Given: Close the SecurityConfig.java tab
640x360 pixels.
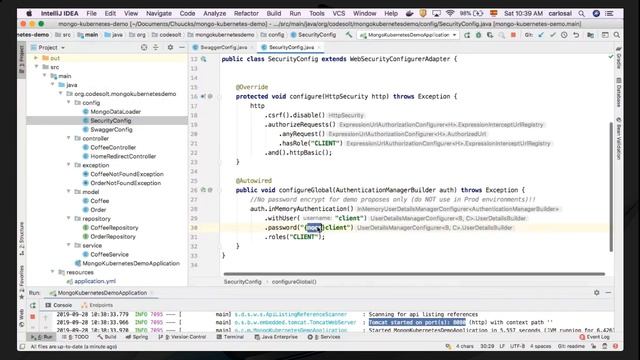Looking at the screenshot, I should pyautogui.click(x=319, y=48).
